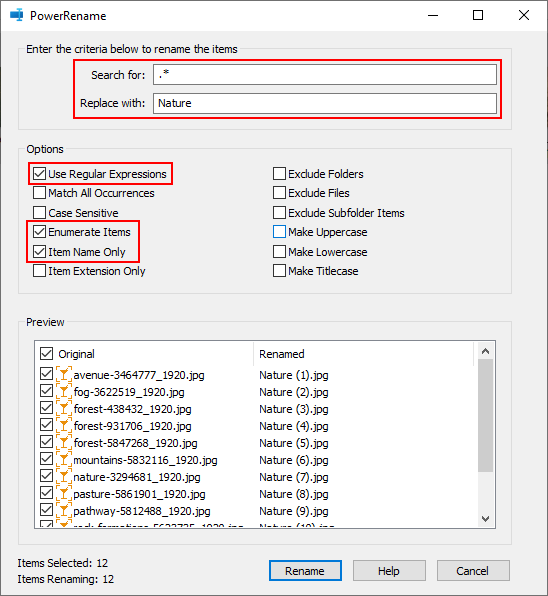Tick the Exclude Files checkbox
The height and width of the screenshot is (596, 548).
[x=279, y=193]
